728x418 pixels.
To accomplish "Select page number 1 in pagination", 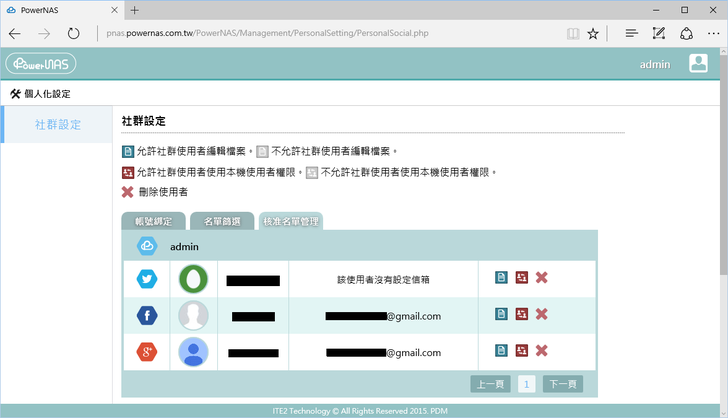I will (526, 384).
